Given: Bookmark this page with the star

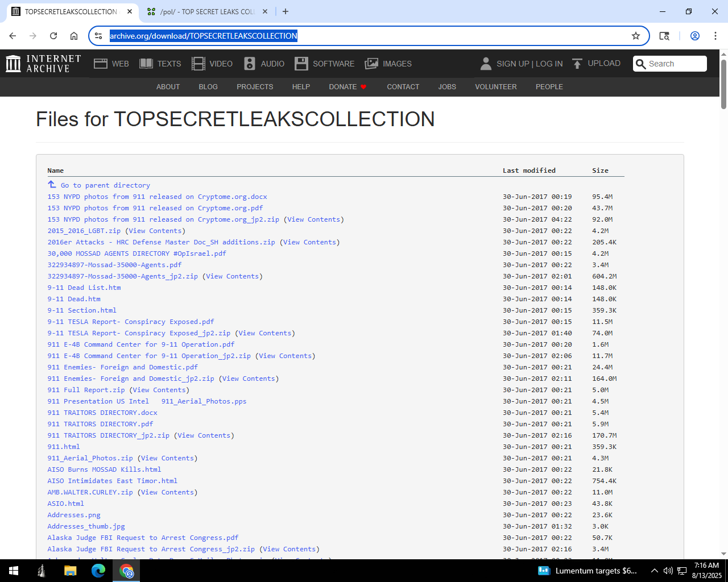Looking at the screenshot, I should (x=636, y=36).
